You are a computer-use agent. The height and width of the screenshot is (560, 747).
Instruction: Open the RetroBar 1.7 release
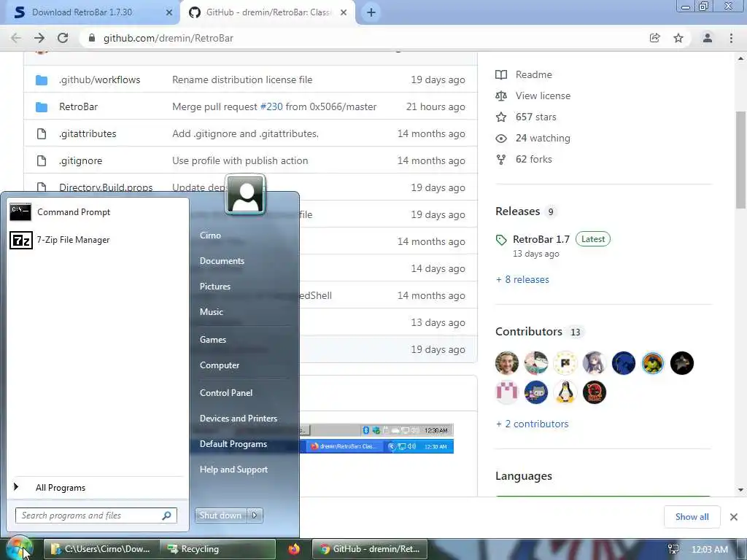pos(541,239)
